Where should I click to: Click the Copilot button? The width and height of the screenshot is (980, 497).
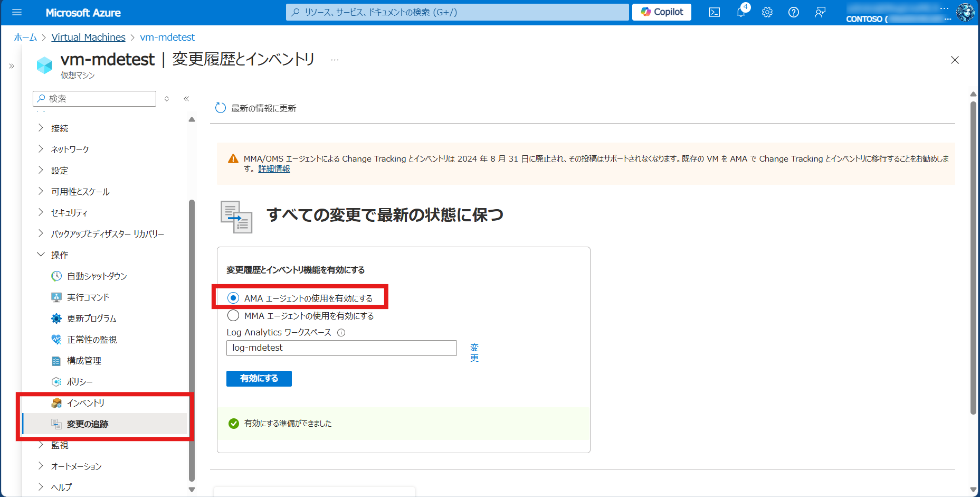pyautogui.click(x=662, y=12)
